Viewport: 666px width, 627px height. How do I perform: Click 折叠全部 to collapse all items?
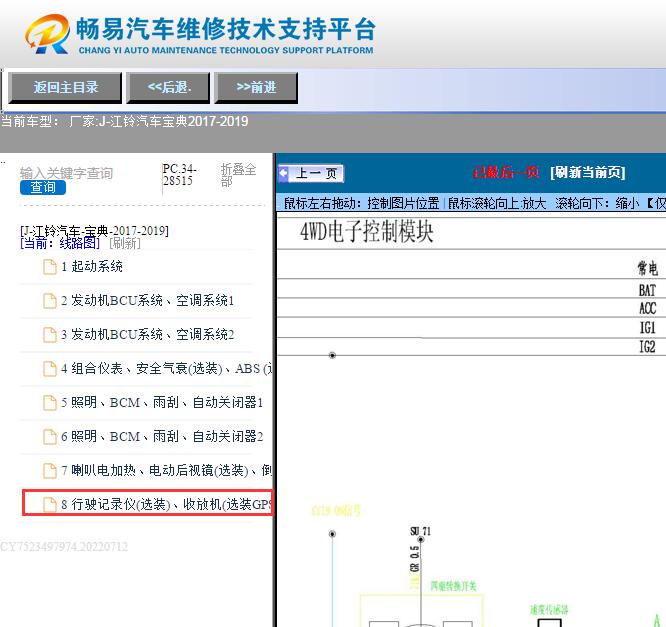click(238, 175)
